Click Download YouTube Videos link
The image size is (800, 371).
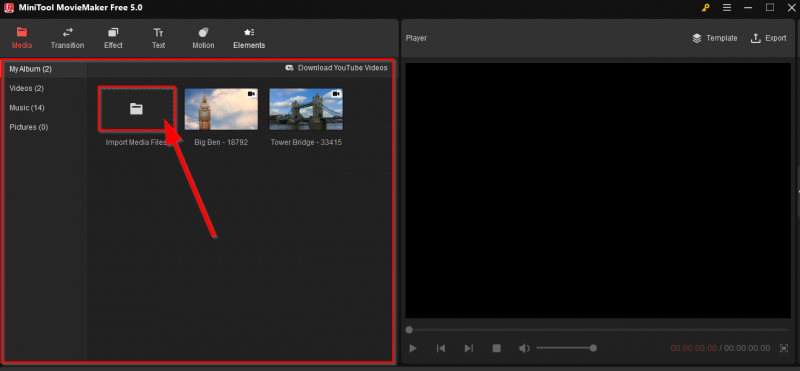tap(336, 68)
